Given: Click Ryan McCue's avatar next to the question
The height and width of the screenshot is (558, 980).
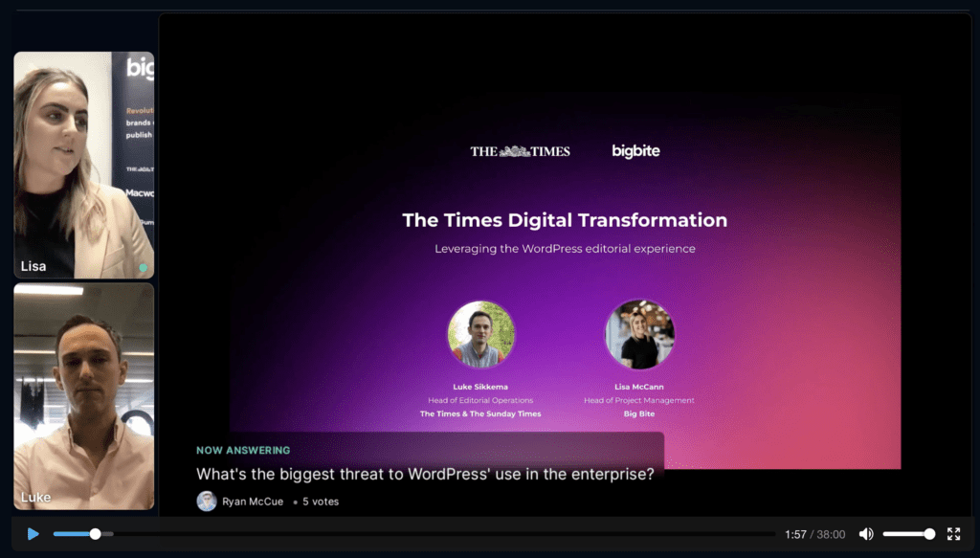Looking at the screenshot, I should coord(207,501).
